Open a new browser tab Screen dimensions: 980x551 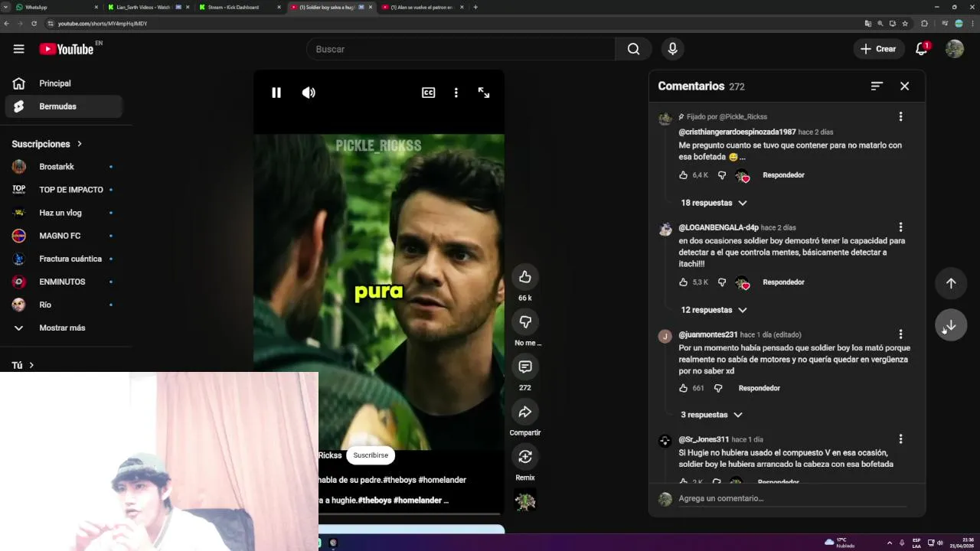475,7
